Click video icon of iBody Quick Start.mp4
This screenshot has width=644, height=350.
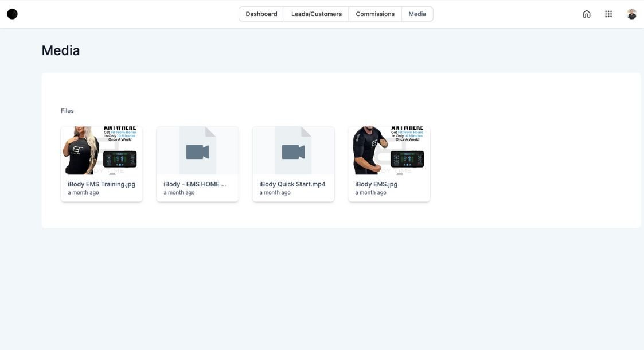[293, 151]
